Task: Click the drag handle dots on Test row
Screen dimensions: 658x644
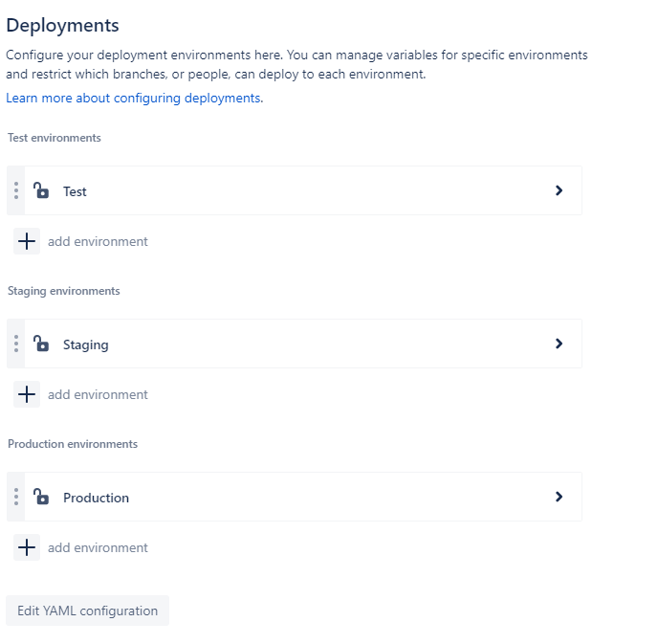Action: 16,190
